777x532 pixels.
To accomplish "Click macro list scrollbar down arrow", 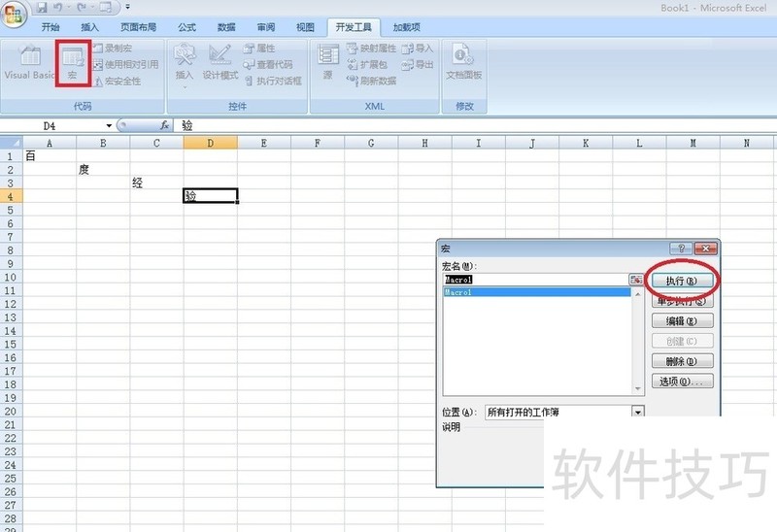I will tap(638, 389).
